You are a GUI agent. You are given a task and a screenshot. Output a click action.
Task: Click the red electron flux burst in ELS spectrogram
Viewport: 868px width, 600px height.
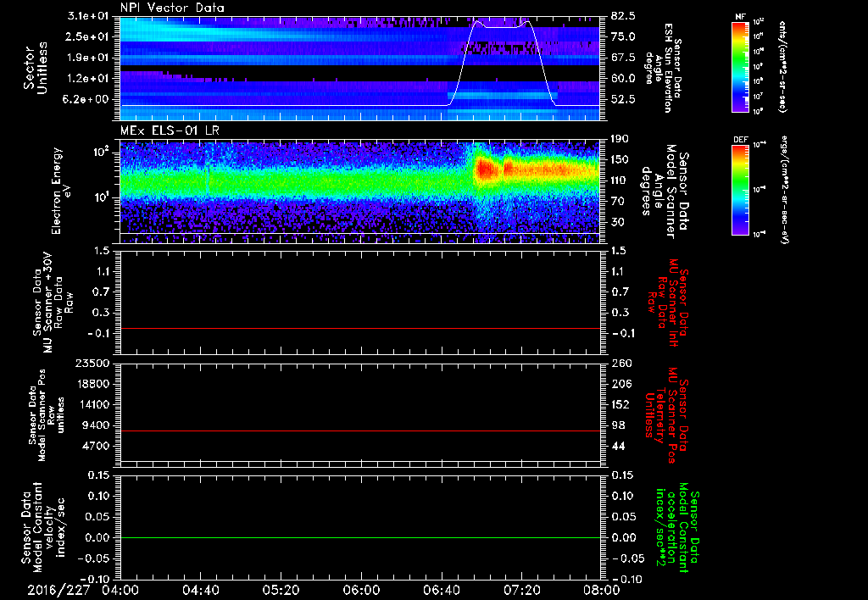tap(487, 169)
